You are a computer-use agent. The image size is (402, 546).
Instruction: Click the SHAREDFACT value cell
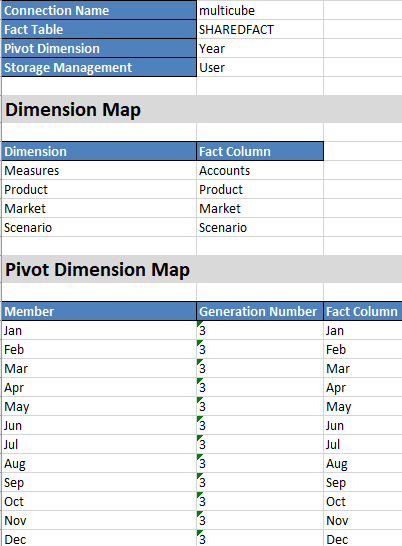click(260, 29)
